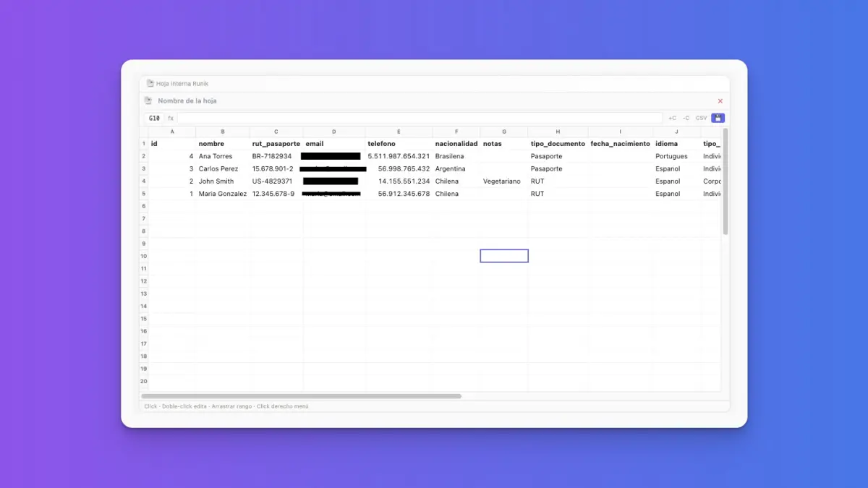Select column header E
The height and width of the screenshot is (488, 868).
(399, 132)
